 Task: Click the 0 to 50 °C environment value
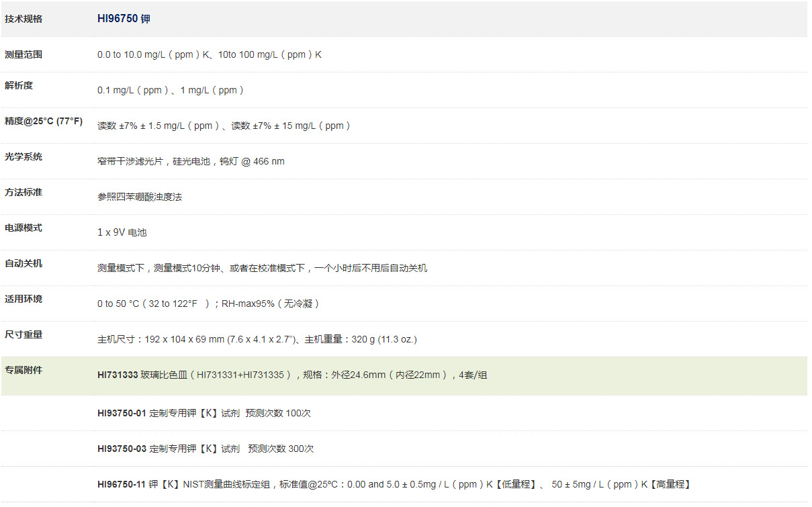pyautogui.click(x=209, y=304)
